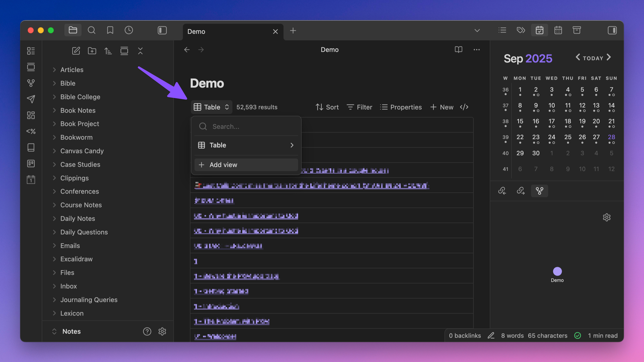This screenshot has height=362, width=644.
Task: Click the paper plane ribbon icon
Action: pos(31,99)
